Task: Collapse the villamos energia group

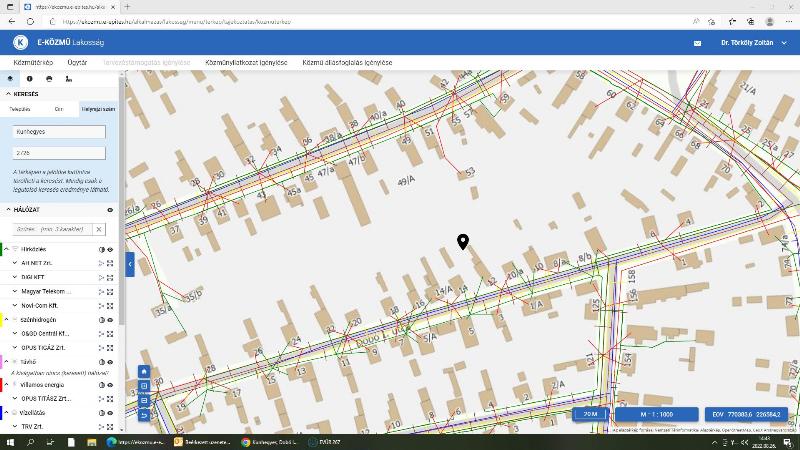Action: tap(7, 385)
